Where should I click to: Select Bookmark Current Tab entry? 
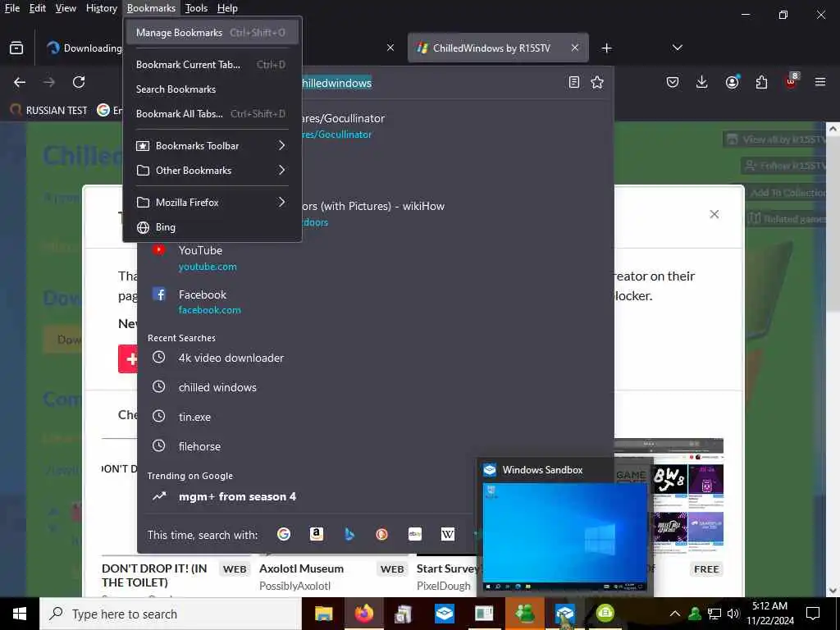click(x=212, y=64)
